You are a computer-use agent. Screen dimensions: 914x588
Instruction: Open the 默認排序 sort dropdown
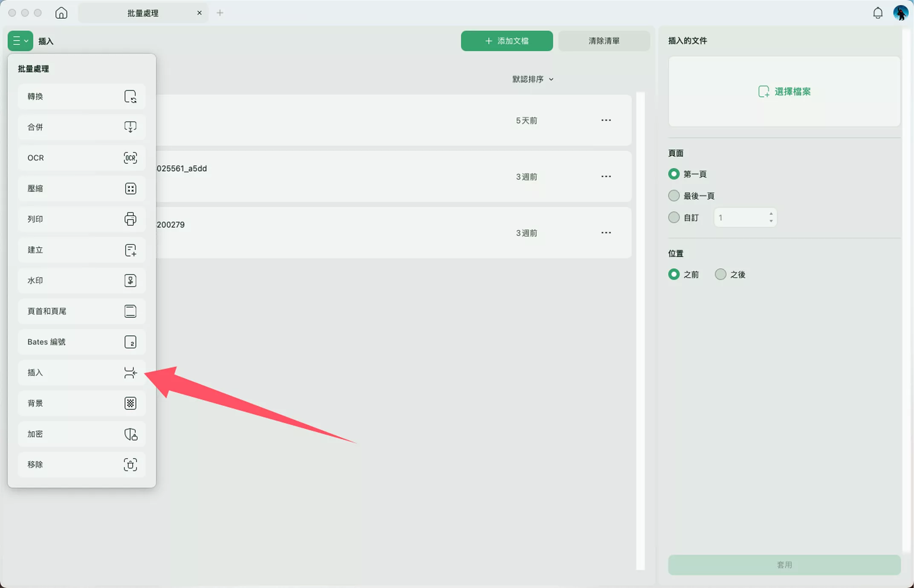533,79
